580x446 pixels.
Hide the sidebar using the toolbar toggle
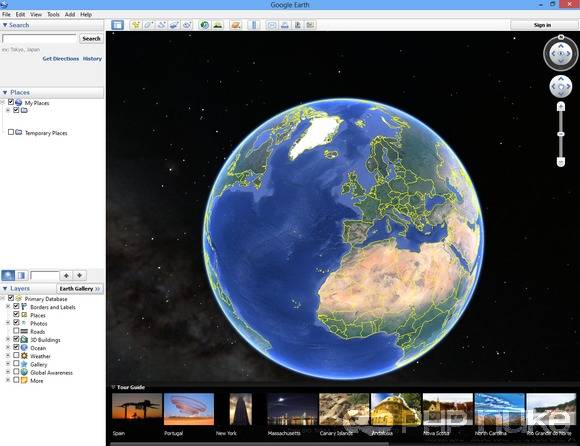(117, 25)
